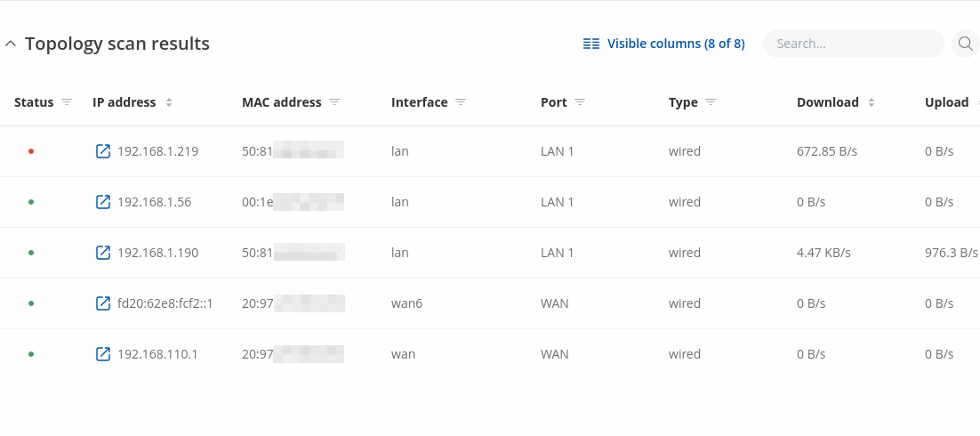Open external link icon for fd20:62e8:fcf2::1
Viewport: 980px width, 436px height.
pos(103,303)
